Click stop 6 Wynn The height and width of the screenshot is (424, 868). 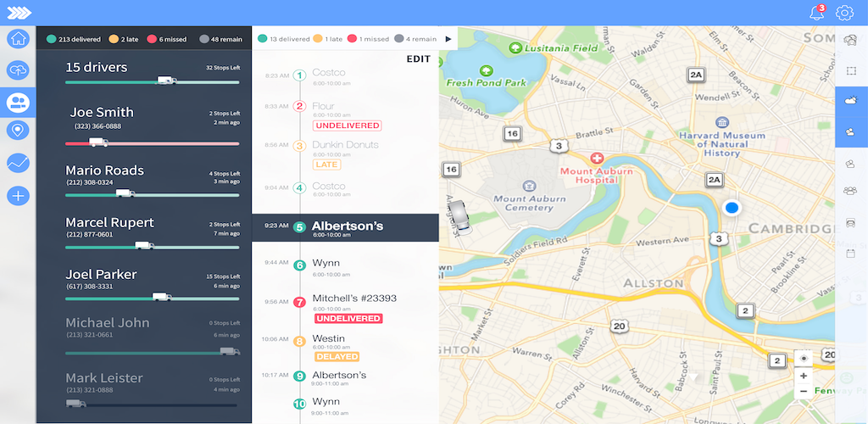coord(326,263)
